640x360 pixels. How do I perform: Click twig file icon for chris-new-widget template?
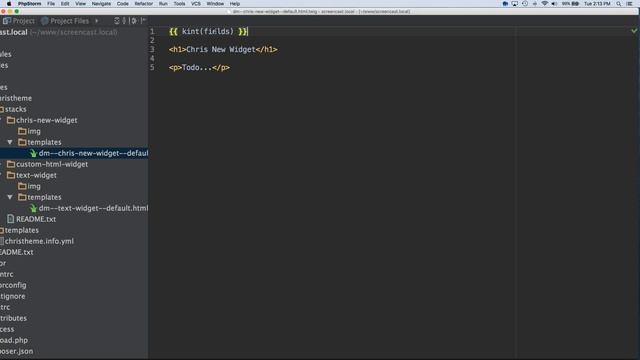coord(33,153)
